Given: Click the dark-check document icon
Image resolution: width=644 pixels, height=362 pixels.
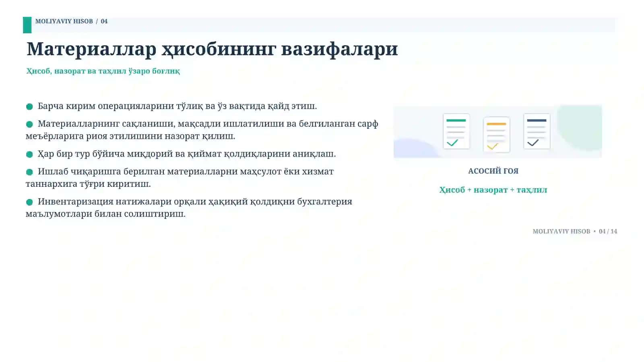Looking at the screenshot, I should (x=537, y=131).
